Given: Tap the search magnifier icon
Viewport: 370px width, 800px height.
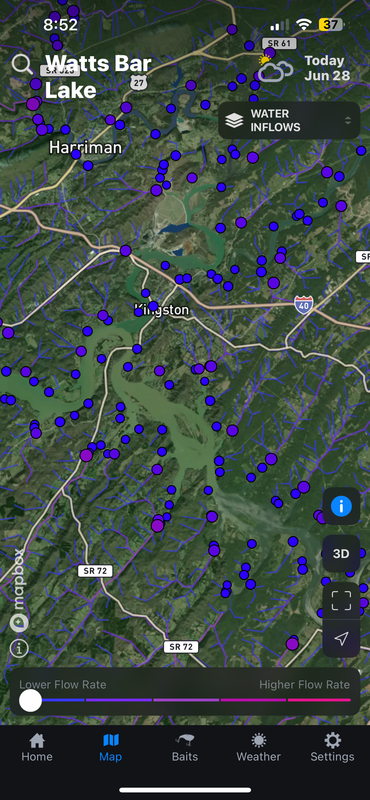Looking at the screenshot, I should point(22,65).
